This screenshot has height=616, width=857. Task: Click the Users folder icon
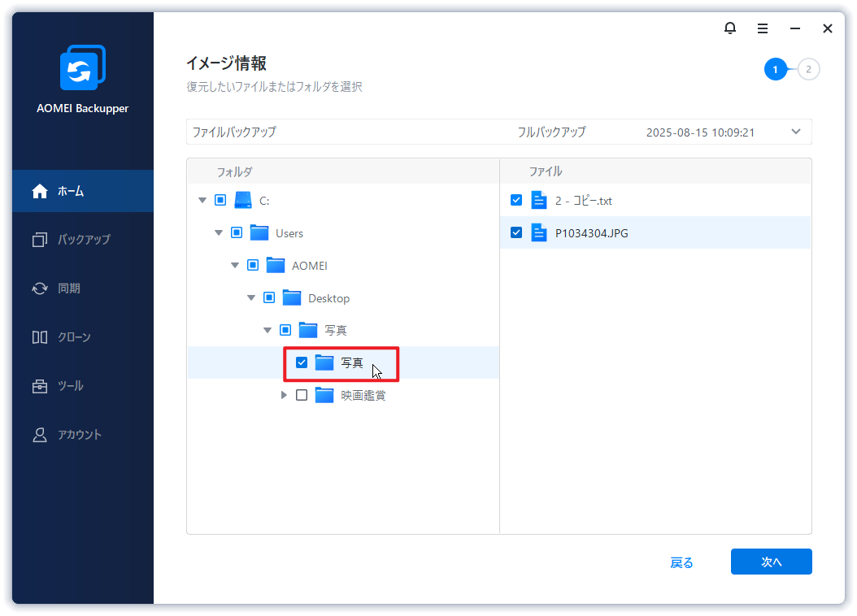[259, 232]
